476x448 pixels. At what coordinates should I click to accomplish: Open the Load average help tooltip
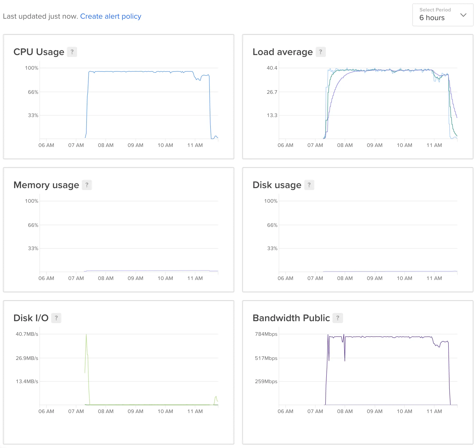[321, 52]
